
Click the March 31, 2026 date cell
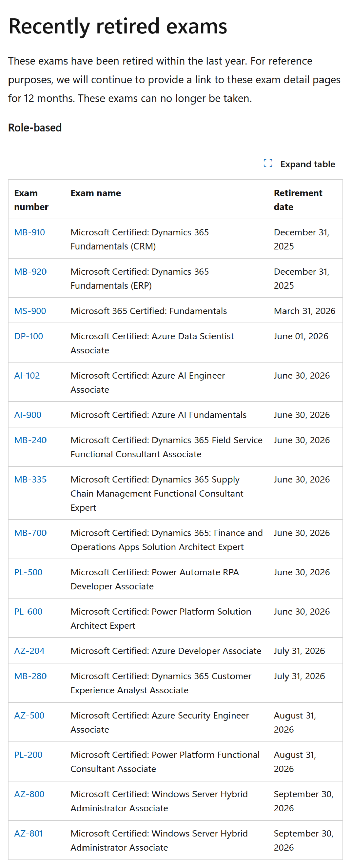coord(304,311)
